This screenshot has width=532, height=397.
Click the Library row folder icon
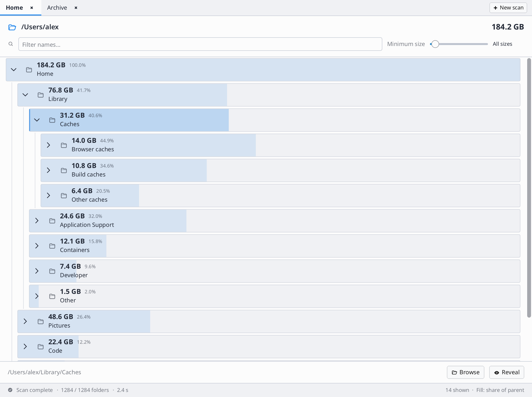tap(41, 95)
